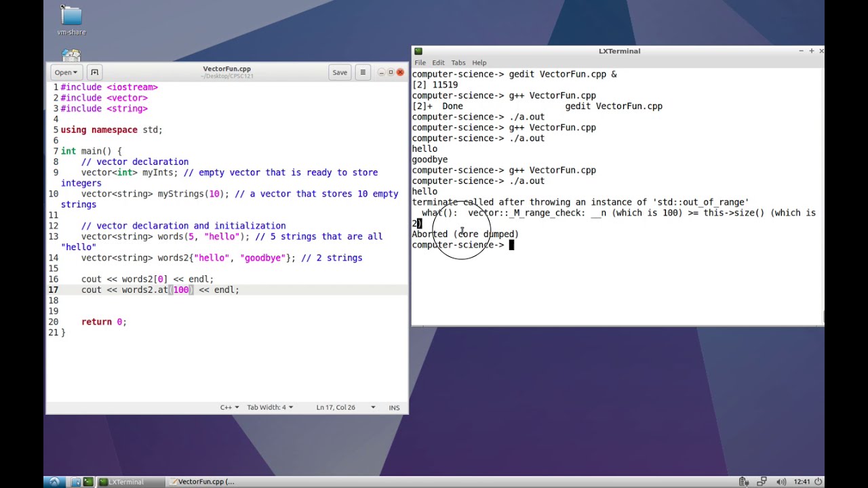Open the battery status tray icon

(x=744, y=482)
